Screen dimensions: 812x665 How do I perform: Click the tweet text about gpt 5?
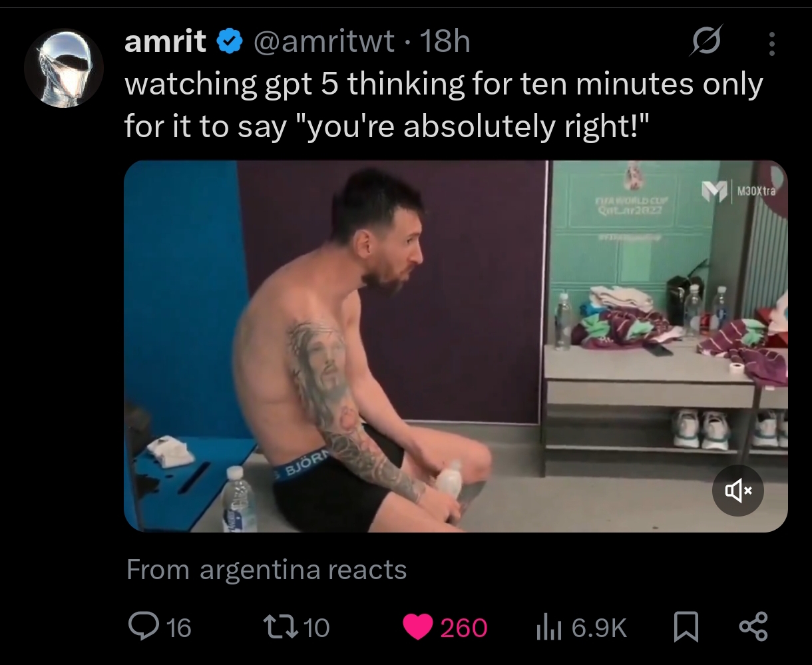point(443,105)
